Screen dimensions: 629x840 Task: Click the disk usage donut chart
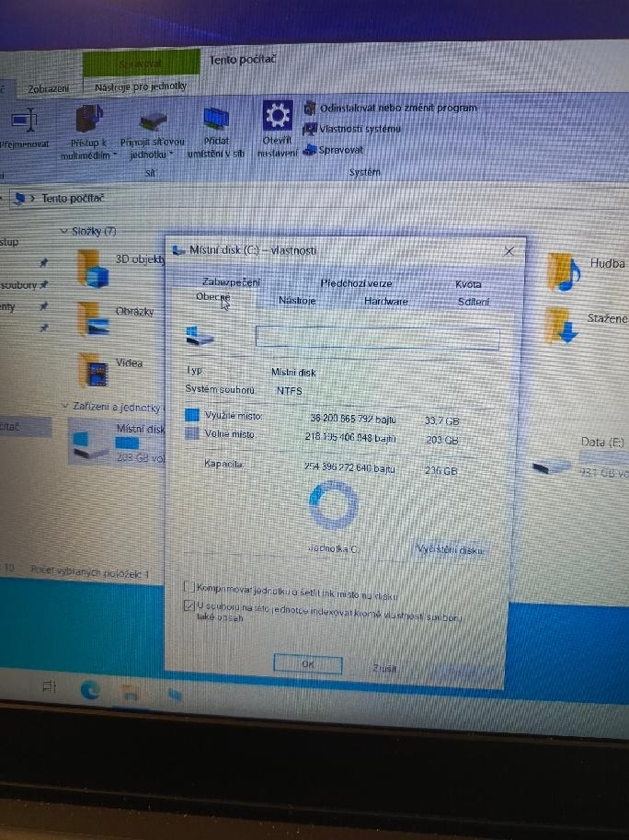pos(334,504)
